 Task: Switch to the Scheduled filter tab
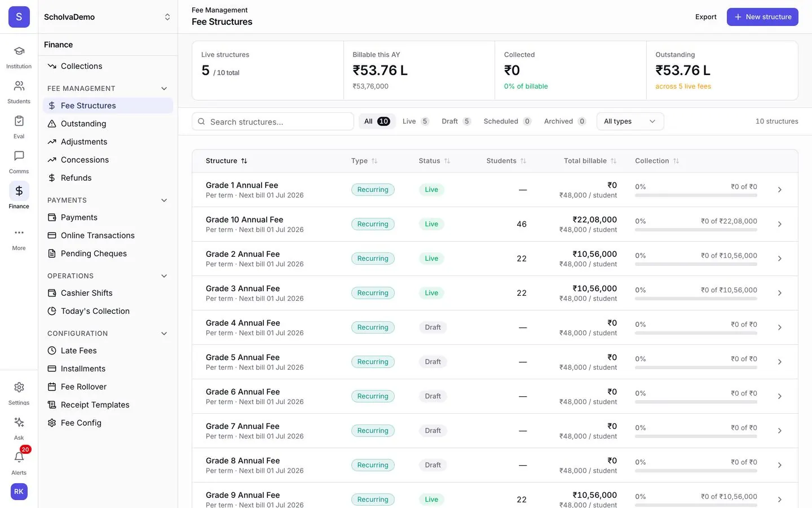(x=507, y=121)
